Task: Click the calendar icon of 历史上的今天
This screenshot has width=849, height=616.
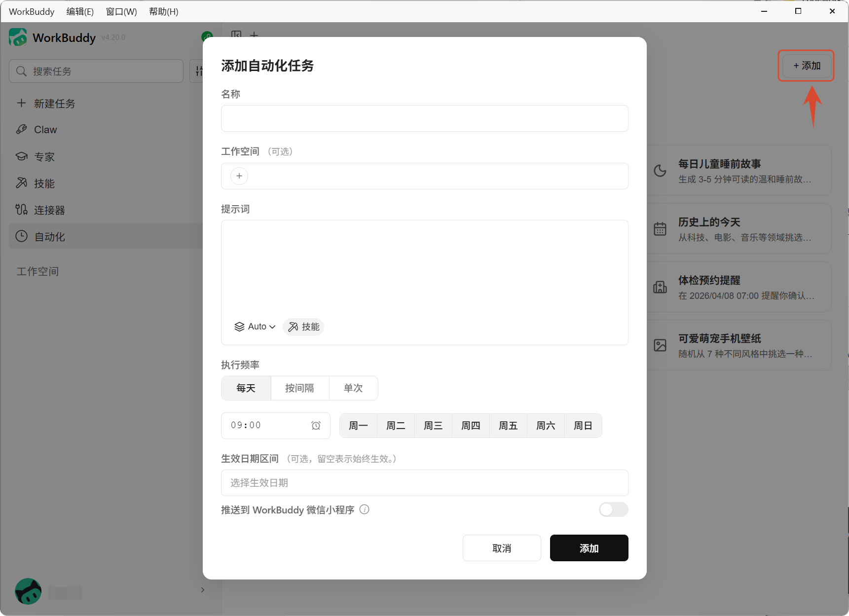Action: [660, 229]
